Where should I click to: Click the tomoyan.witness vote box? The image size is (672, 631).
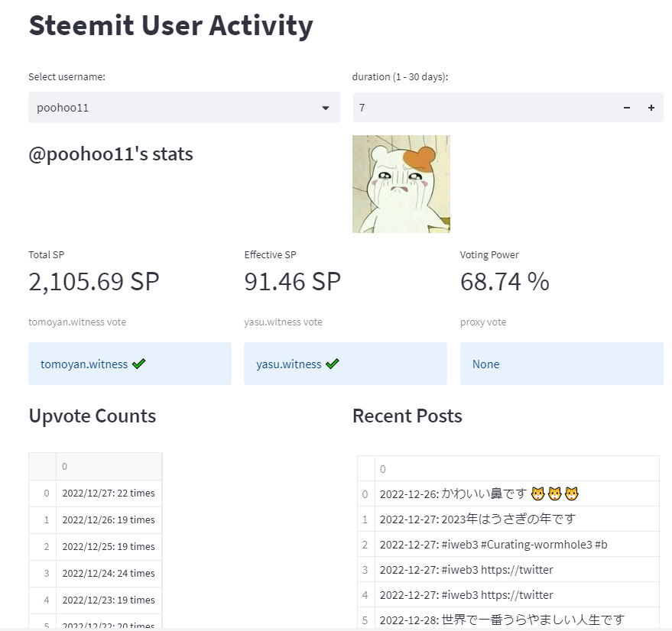click(x=129, y=364)
